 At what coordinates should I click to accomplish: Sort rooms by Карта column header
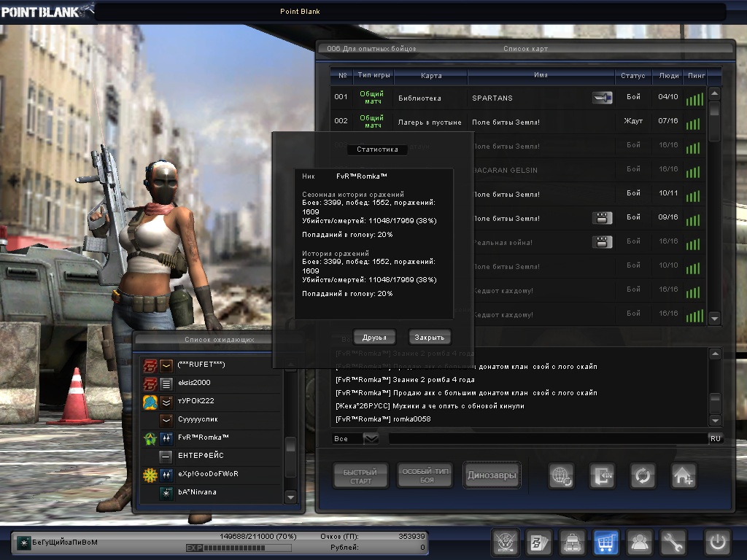(x=431, y=75)
